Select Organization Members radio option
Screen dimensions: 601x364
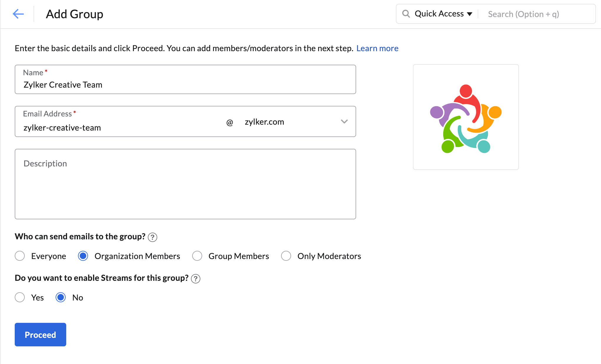click(83, 256)
